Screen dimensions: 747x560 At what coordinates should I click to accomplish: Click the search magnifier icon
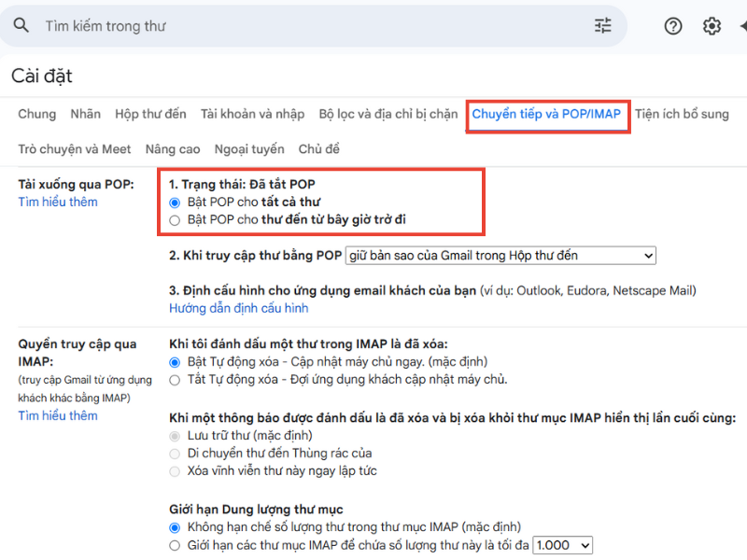click(21, 25)
